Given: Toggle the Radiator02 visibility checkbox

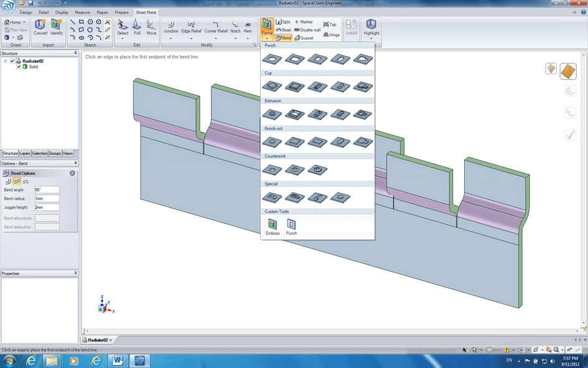Looking at the screenshot, I should [12, 61].
